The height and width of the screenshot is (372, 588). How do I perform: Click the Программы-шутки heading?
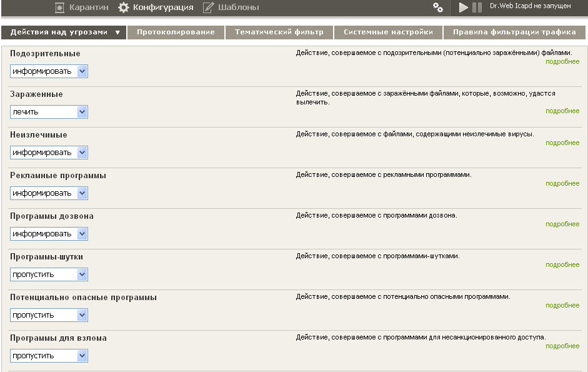(46, 257)
